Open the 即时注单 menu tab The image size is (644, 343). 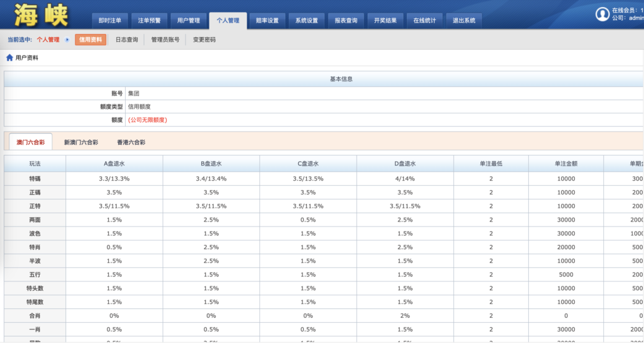click(110, 20)
